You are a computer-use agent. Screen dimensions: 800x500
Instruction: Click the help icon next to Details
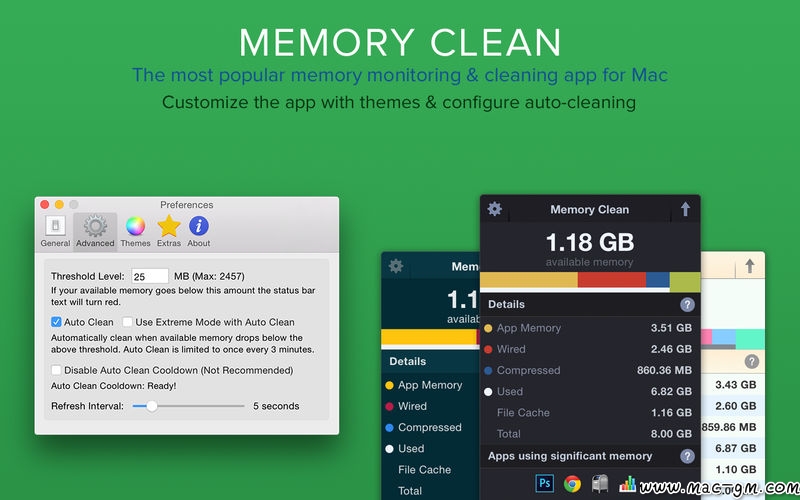(687, 305)
